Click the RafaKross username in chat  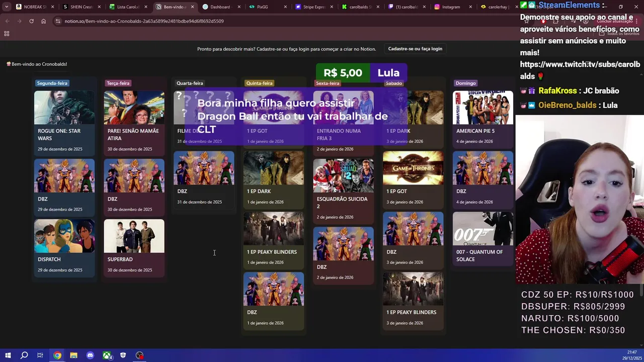click(557, 91)
